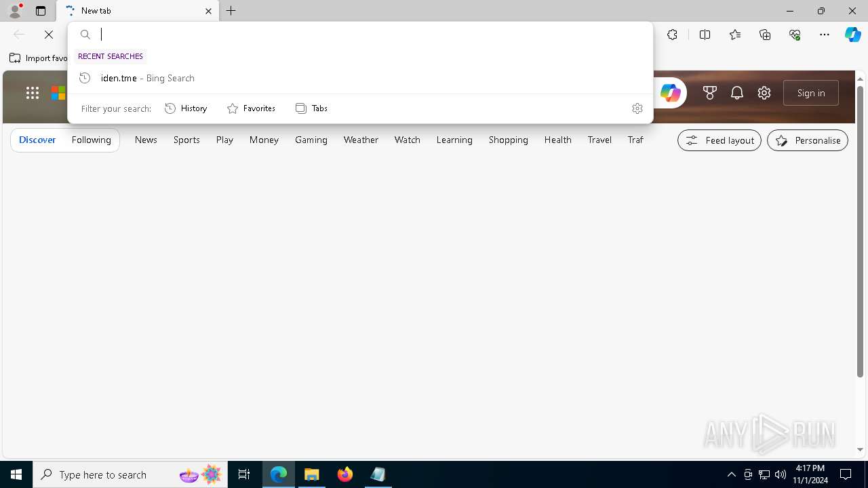This screenshot has width=868, height=488.
Task: Open the Health category
Action: (557, 140)
